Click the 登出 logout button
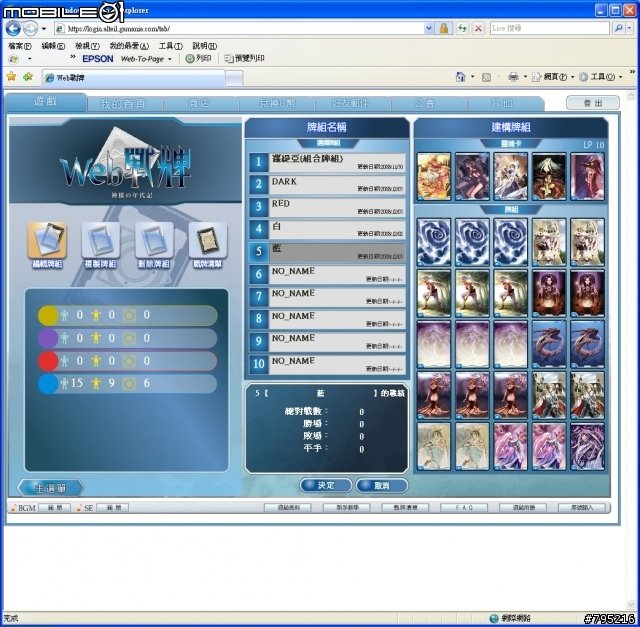Image resolution: width=640 pixels, height=627 pixels. click(593, 103)
